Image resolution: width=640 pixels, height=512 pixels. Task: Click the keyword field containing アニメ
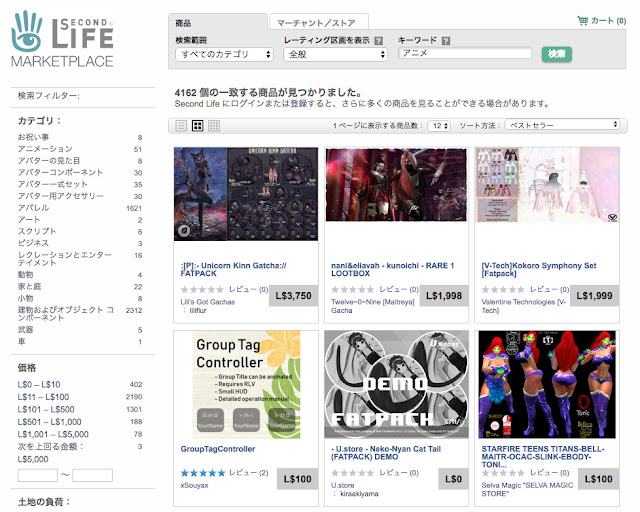[465, 53]
